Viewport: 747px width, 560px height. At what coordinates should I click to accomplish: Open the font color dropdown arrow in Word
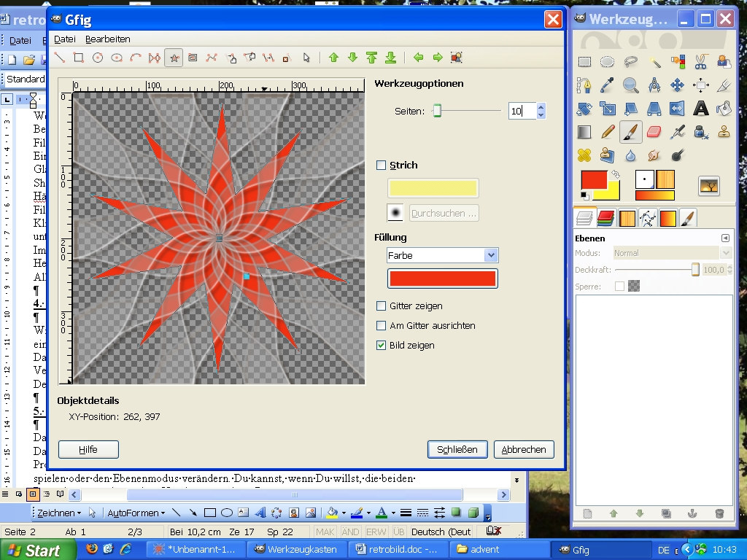(393, 513)
